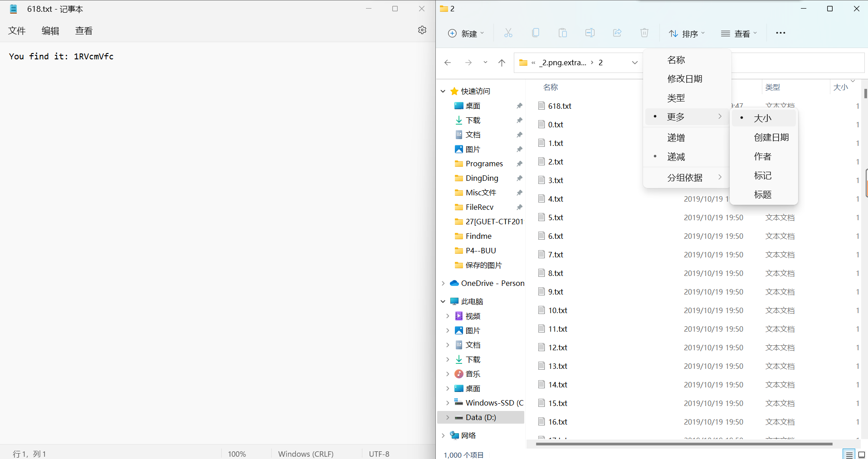The height and width of the screenshot is (459, 868).
Task: Open Notepad settings gear icon
Action: click(x=422, y=30)
